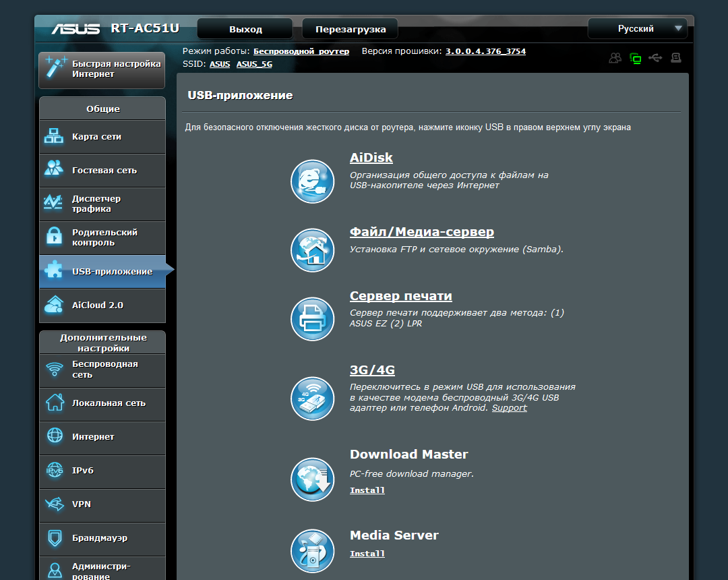
Task: Click the Беспроводной роутер mode link
Action: click(301, 51)
